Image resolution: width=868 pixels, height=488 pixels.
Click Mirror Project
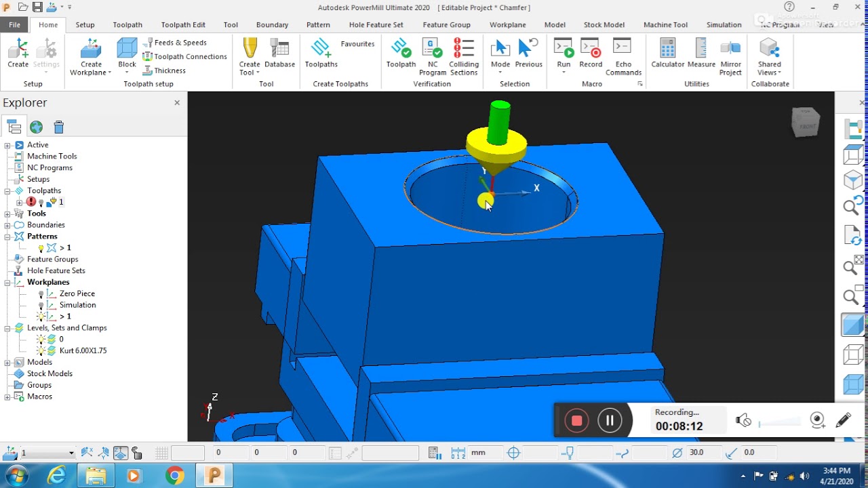click(730, 57)
